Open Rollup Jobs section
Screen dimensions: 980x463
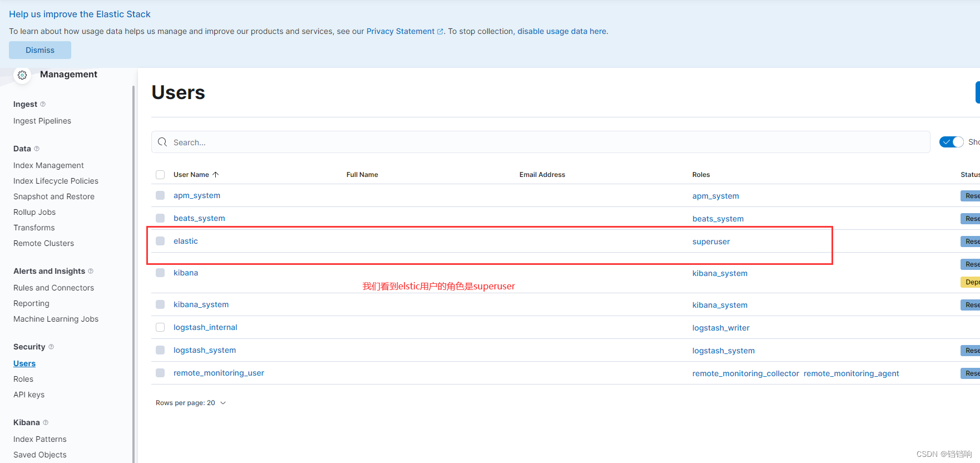click(34, 212)
